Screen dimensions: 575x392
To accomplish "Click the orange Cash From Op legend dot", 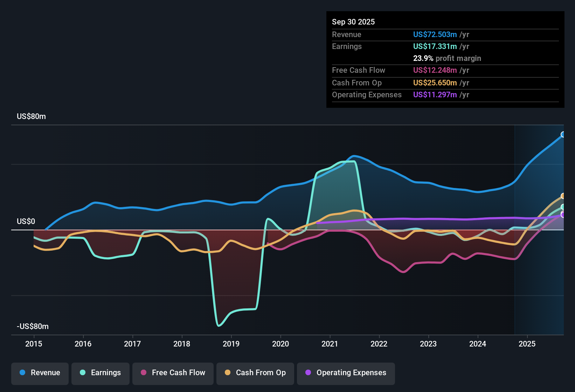I will click(x=227, y=373).
